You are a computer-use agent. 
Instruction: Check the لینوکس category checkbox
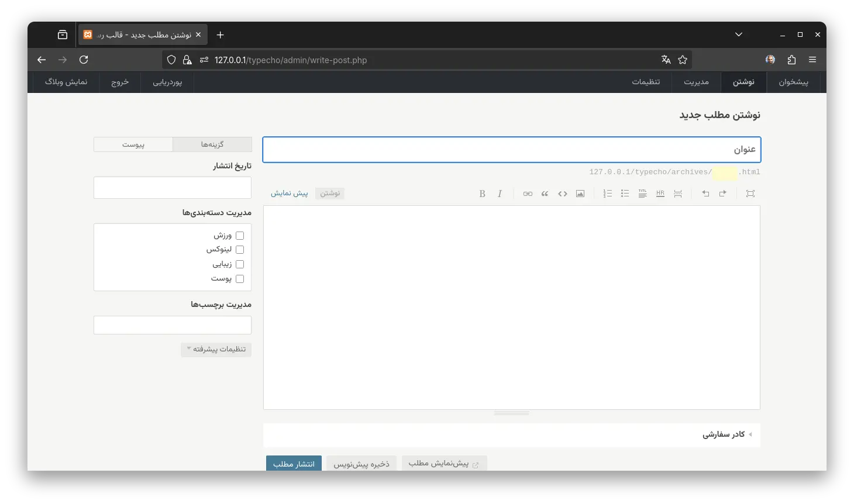pyautogui.click(x=239, y=250)
